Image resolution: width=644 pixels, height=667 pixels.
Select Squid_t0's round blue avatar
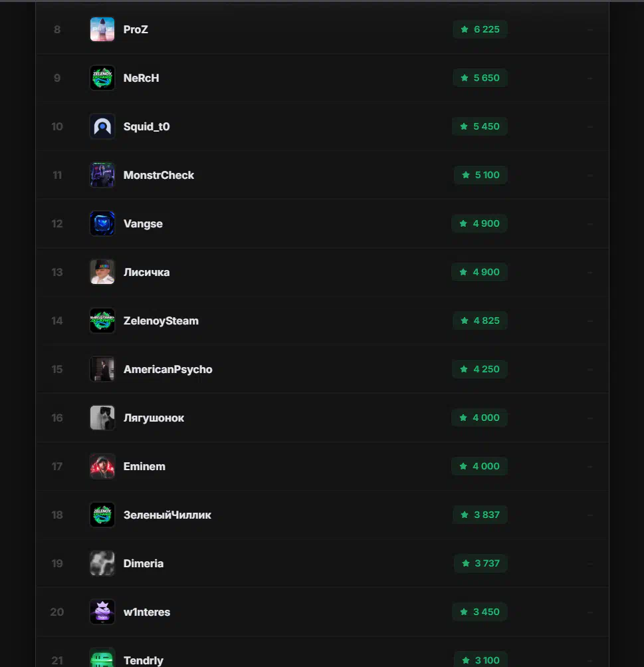click(x=102, y=126)
